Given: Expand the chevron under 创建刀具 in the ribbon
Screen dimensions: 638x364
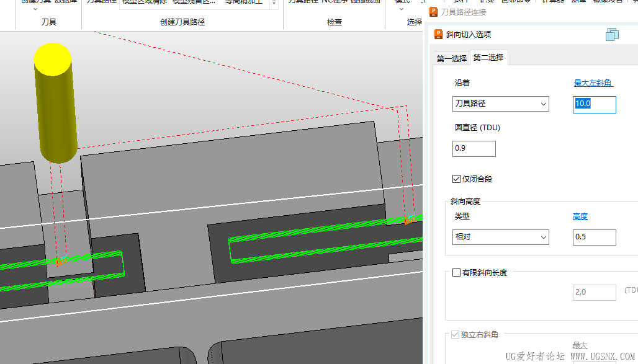Looking at the screenshot, I should [x=35, y=9].
